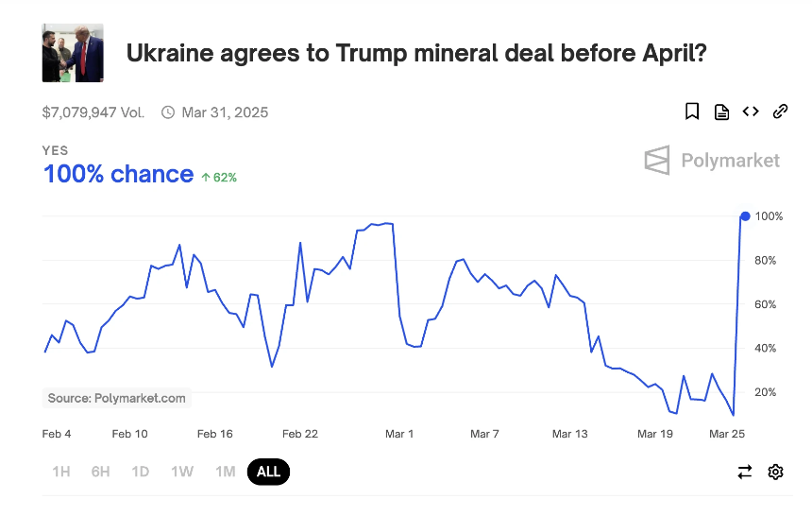
Task: Click the swap arrows icon below the chart
Action: (x=745, y=472)
